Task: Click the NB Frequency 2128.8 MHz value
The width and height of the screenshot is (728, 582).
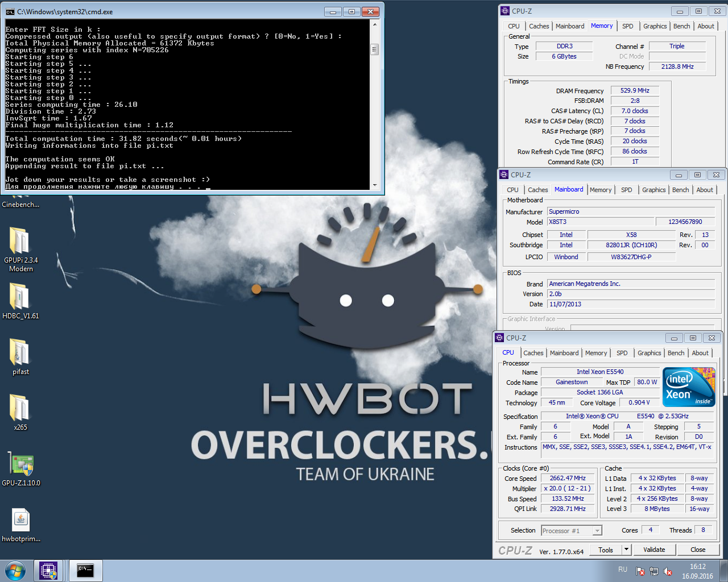Action: click(677, 66)
